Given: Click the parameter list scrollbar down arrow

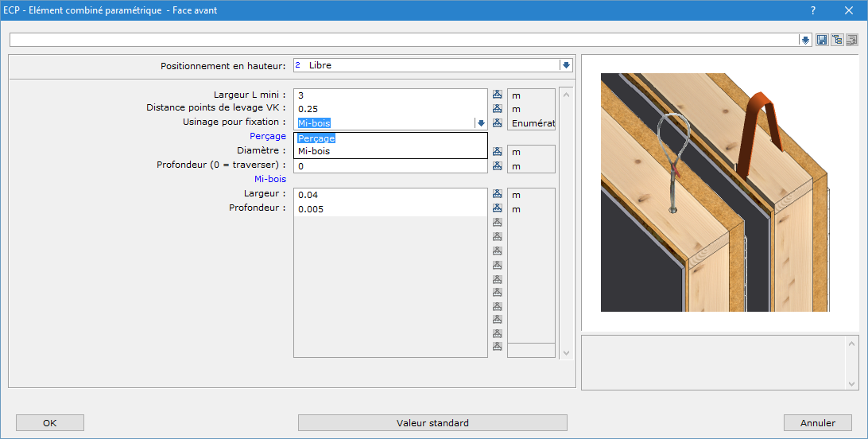Looking at the screenshot, I should tap(566, 352).
